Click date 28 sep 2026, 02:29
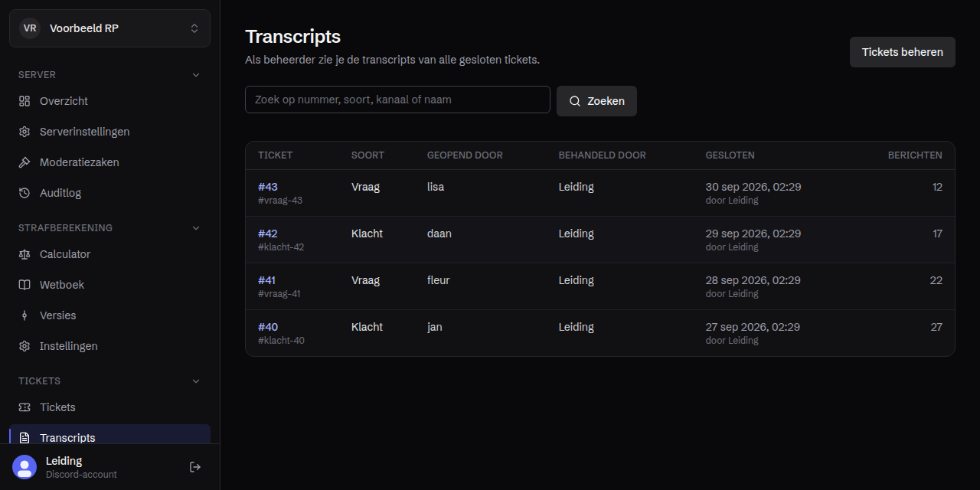Screen dimensions: 980x490 (753, 280)
